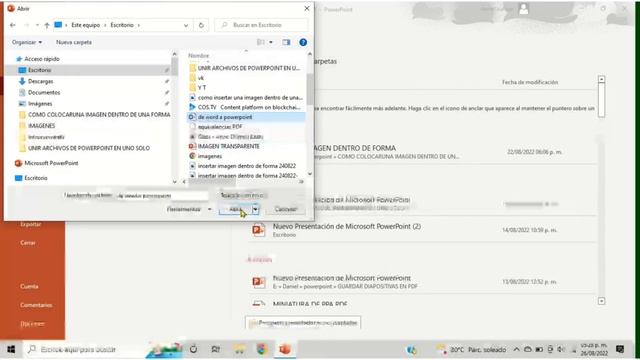The width and height of the screenshot is (640, 360).
Task: Select the imagenes file in list
Action: pos(210,156)
